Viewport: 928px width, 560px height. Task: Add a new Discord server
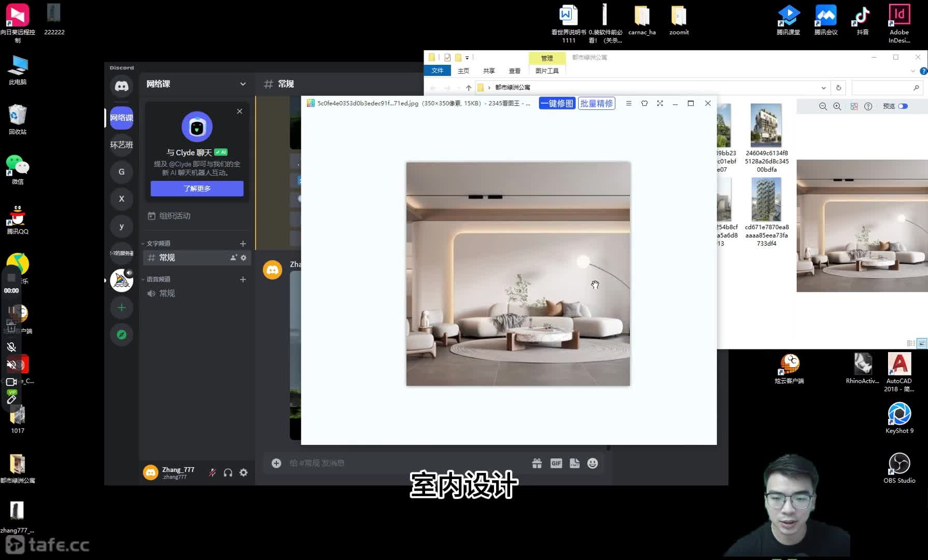pos(121,307)
